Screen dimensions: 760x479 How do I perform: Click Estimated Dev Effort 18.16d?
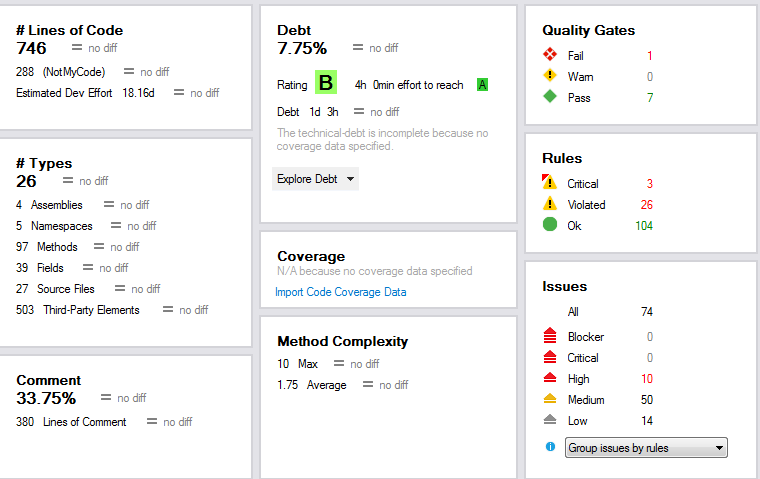point(85,93)
